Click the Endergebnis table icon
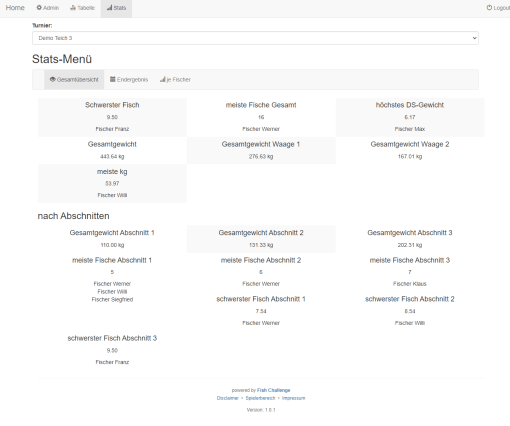The height and width of the screenshot is (426, 510). [113, 79]
